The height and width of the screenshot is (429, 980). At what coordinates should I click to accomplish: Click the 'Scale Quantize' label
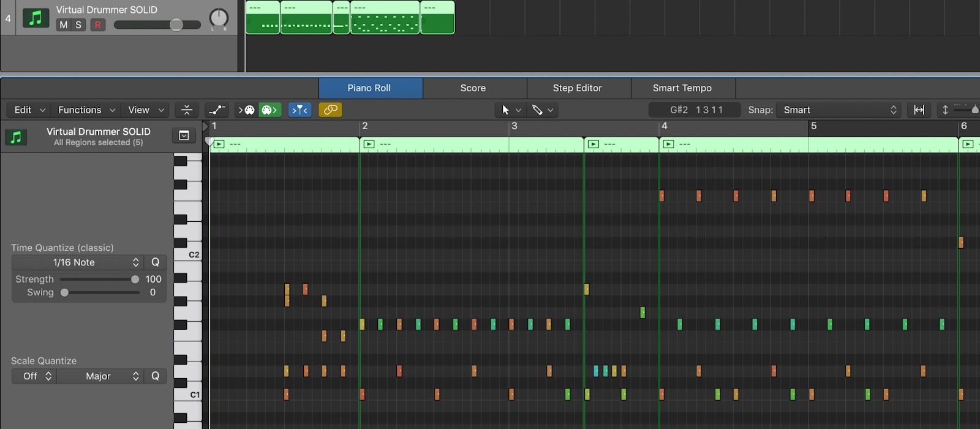[43, 361]
